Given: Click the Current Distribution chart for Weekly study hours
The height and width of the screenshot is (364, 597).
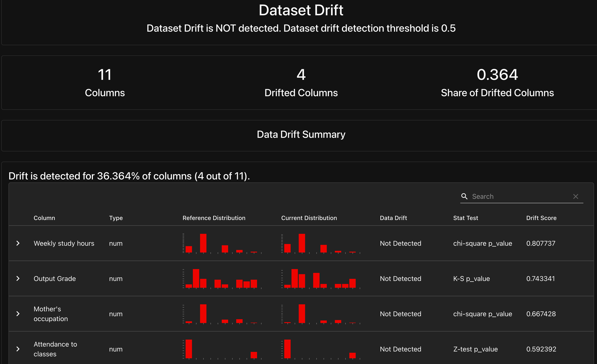Looking at the screenshot, I should pyautogui.click(x=321, y=243).
